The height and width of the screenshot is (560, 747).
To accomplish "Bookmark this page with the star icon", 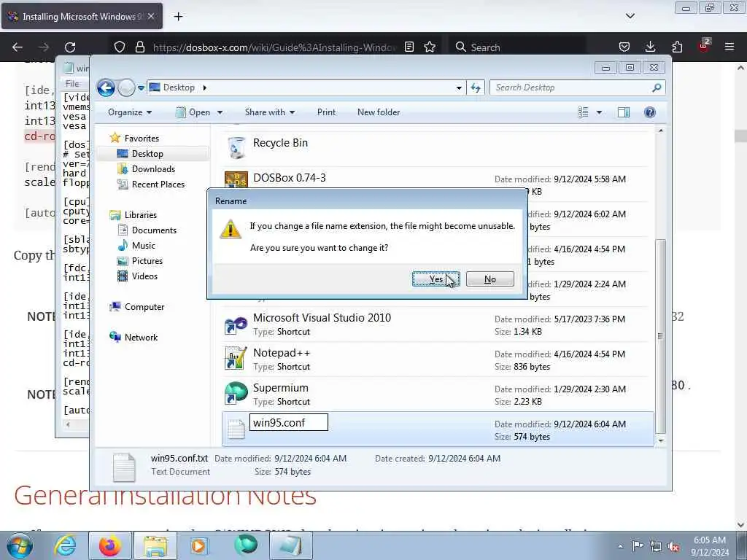I will tap(430, 47).
